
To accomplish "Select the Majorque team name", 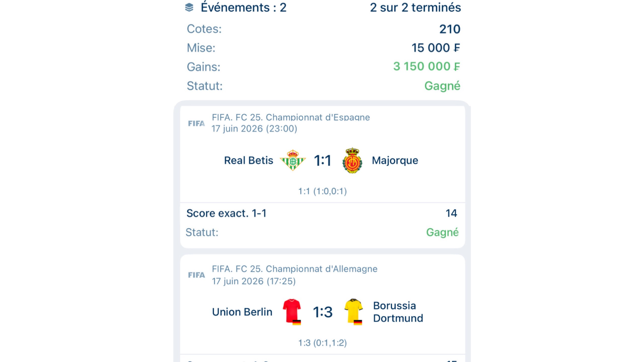I will click(395, 161).
